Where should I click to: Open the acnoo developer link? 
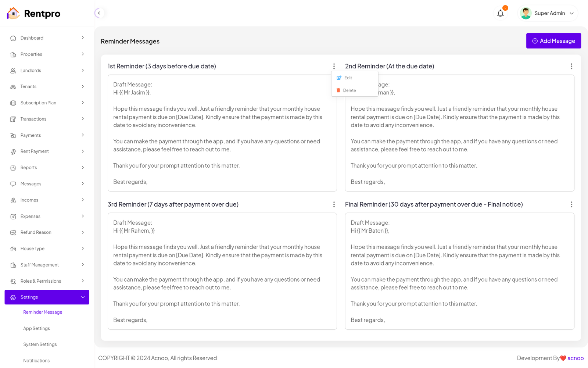pos(575,358)
